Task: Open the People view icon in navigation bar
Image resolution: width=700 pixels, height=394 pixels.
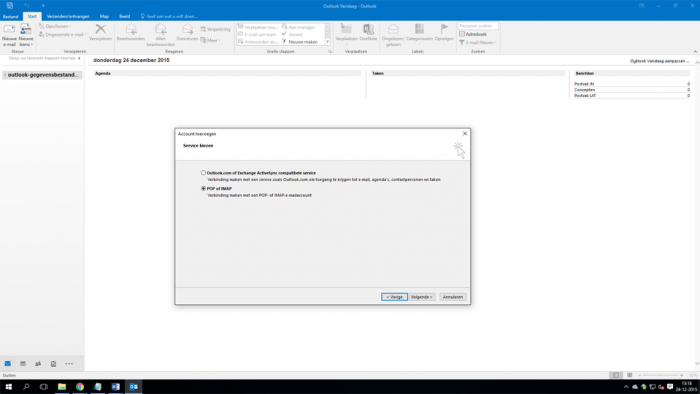Action: pos(38,364)
